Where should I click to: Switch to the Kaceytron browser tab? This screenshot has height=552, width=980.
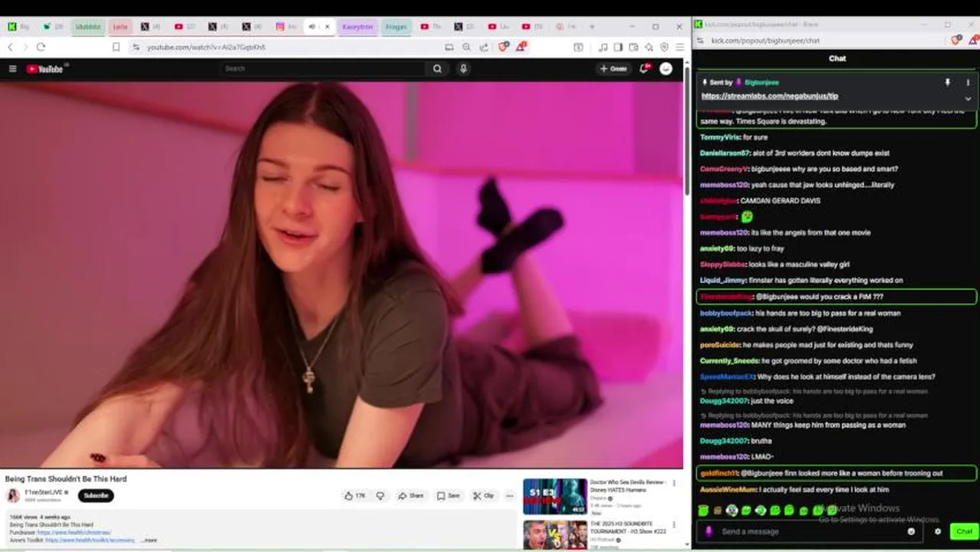[x=357, y=27]
